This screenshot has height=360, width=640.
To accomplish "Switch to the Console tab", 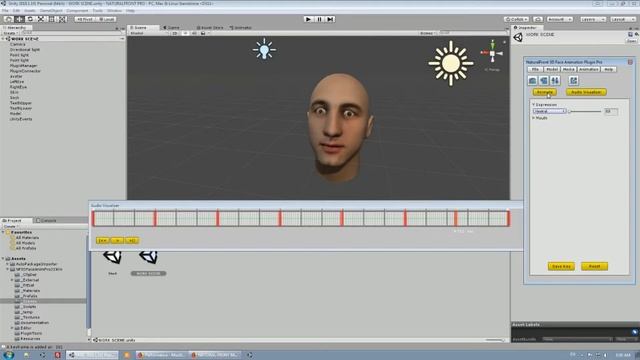I will point(47,220).
